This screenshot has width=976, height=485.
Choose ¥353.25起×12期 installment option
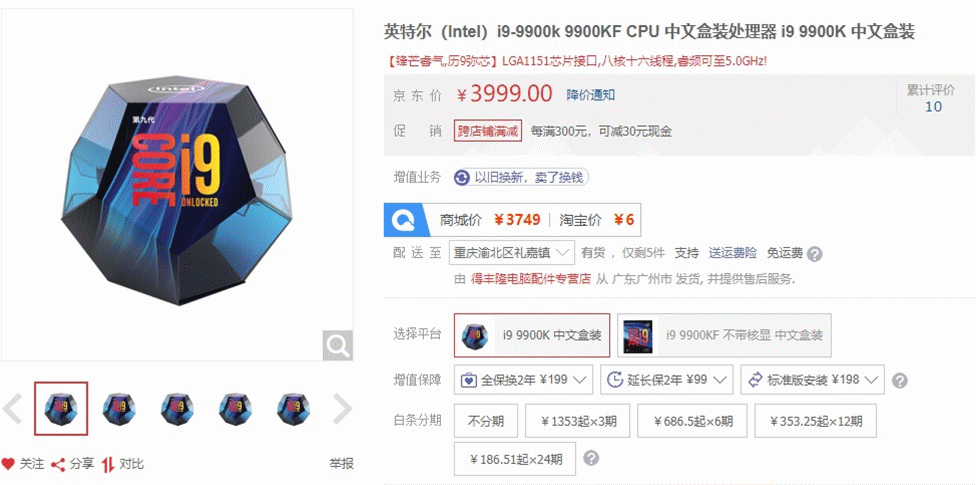pos(816,421)
